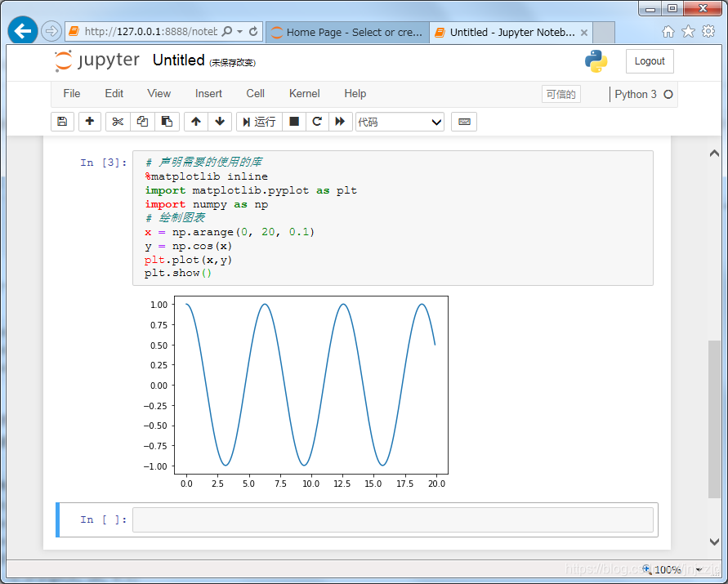The height and width of the screenshot is (584, 728).
Task: Click the Logout button
Action: click(x=650, y=61)
